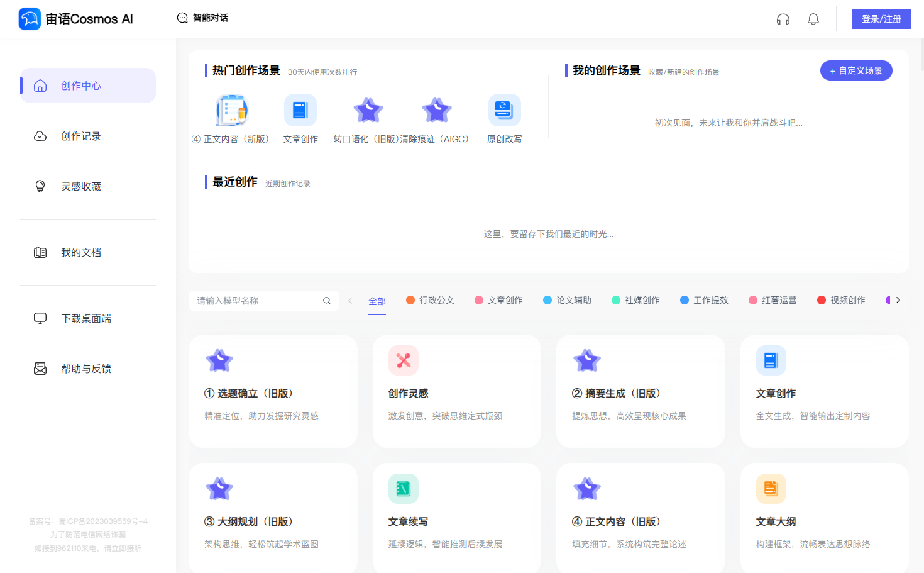Open the 清除痕迹（AIGC） star icon
Screen dimensions: 924x573
point(437,110)
